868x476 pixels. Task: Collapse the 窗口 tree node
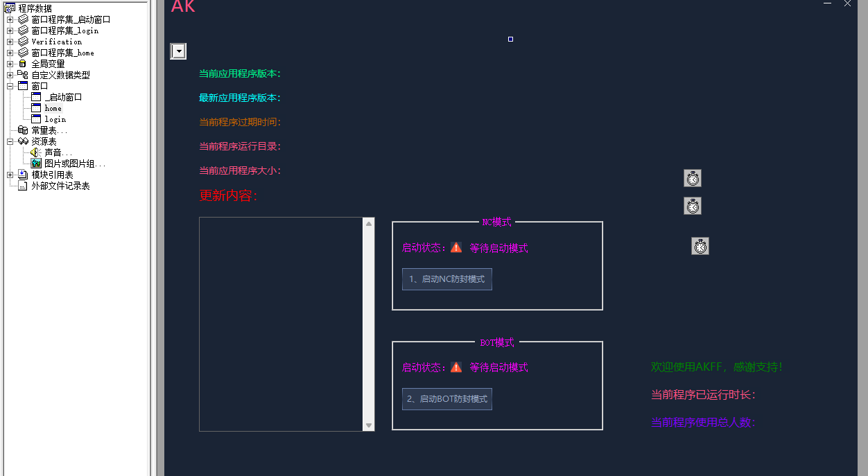point(10,86)
